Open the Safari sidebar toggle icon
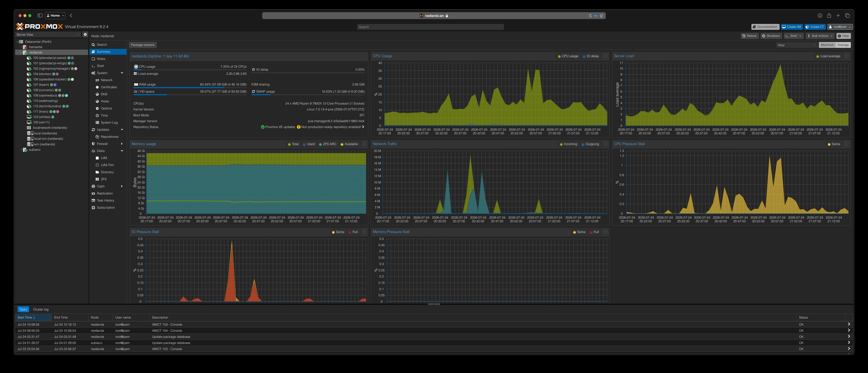This screenshot has height=373, width=868. point(40,15)
